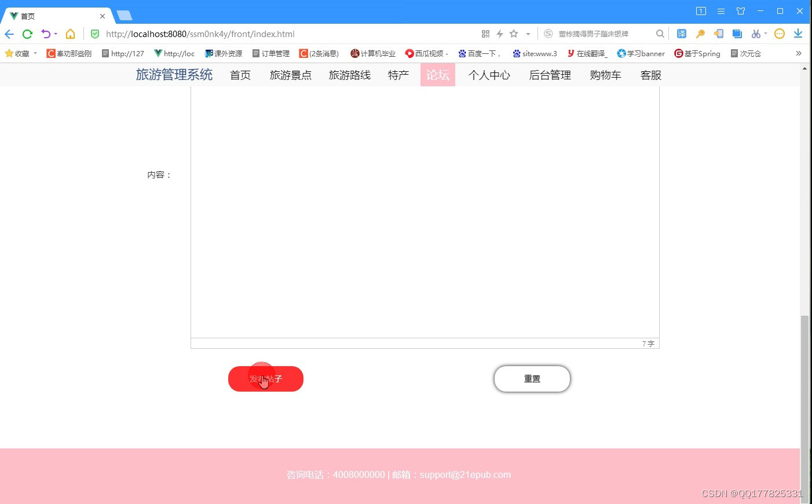
Task: Expand the screenshot tool dropdown arrow
Action: 766,34
